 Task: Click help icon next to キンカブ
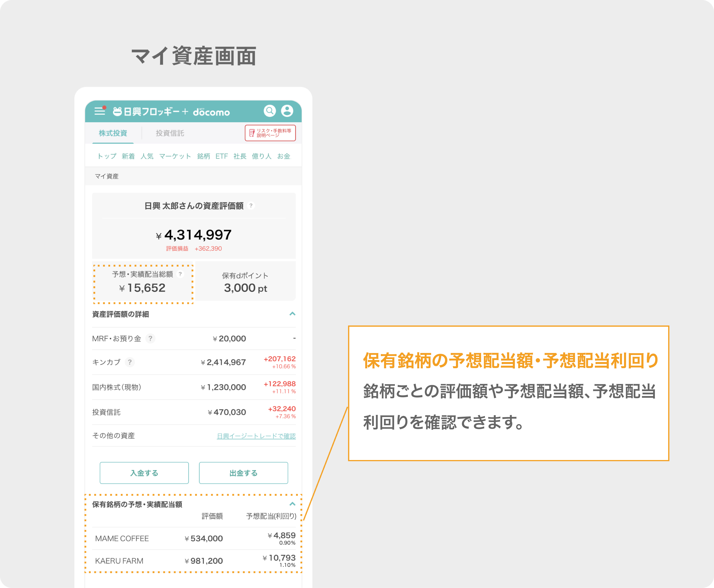(129, 362)
